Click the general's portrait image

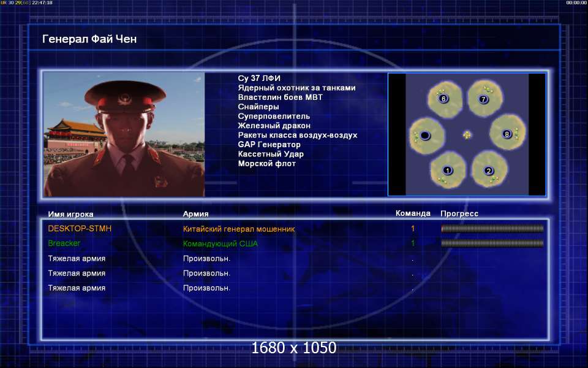tap(124, 134)
